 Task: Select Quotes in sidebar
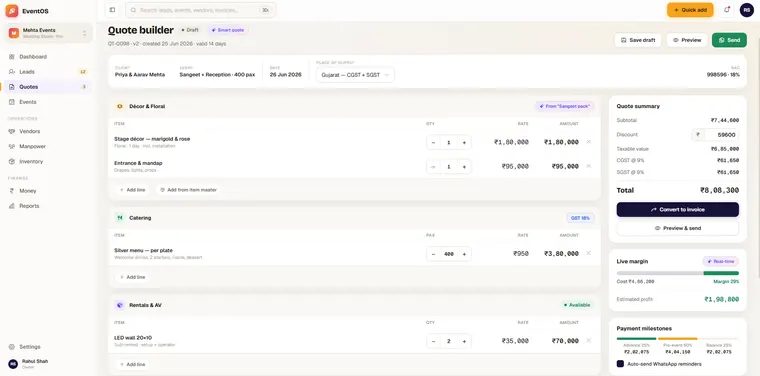49,87
